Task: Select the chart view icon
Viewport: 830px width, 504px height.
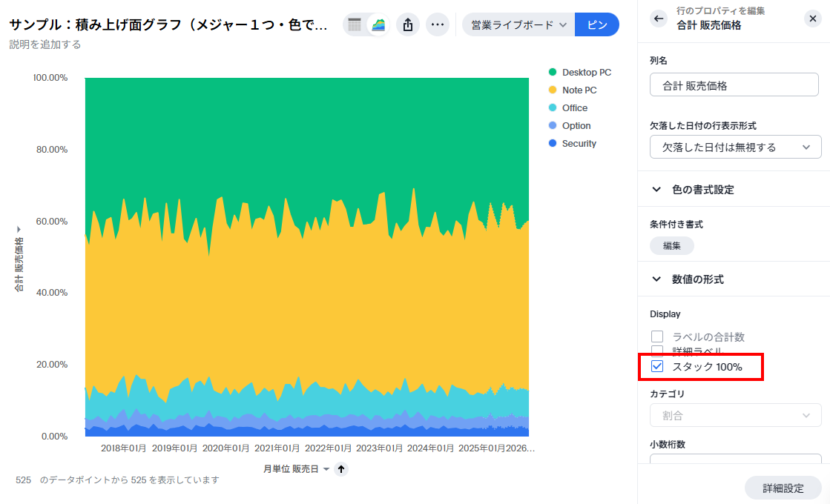Action: tap(379, 24)
